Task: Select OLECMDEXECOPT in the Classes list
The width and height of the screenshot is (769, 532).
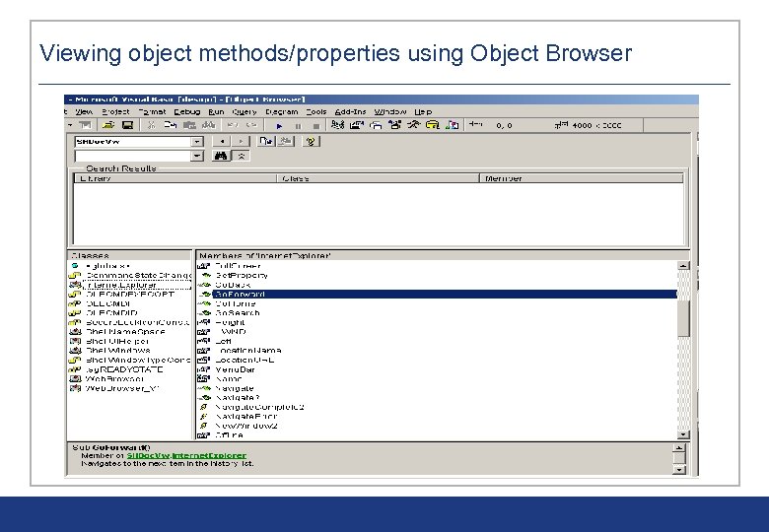Action: (130, 295)
